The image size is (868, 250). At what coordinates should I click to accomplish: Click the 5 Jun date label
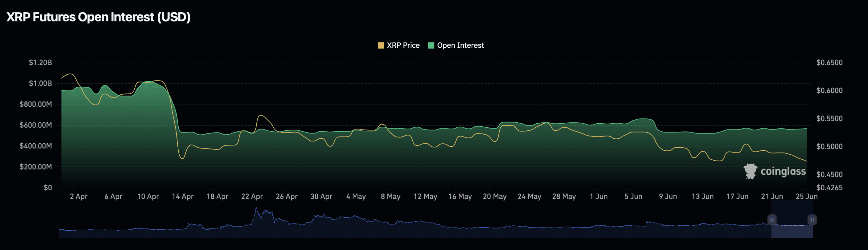(633, 196)
